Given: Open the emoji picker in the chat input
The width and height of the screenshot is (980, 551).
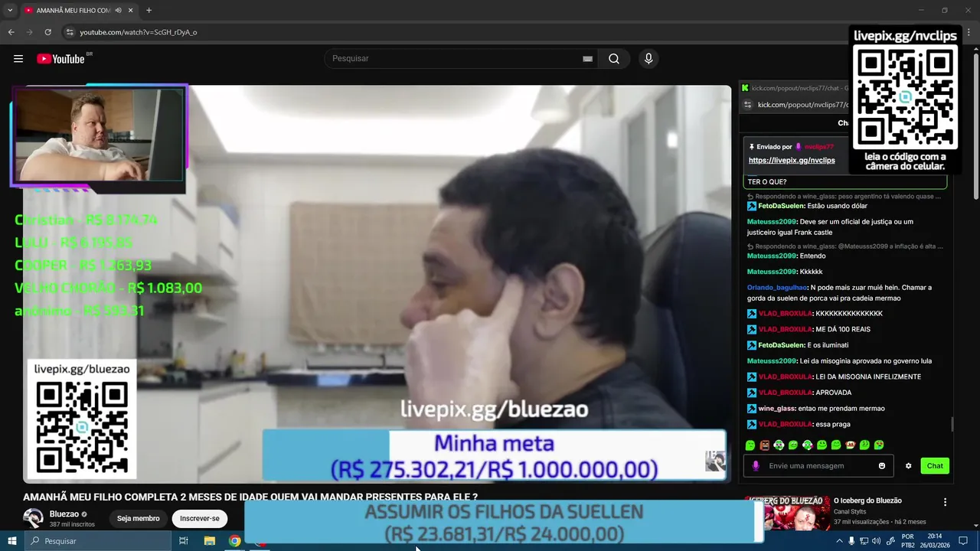Looking at the screenshot, I should (x=882, y=466).
